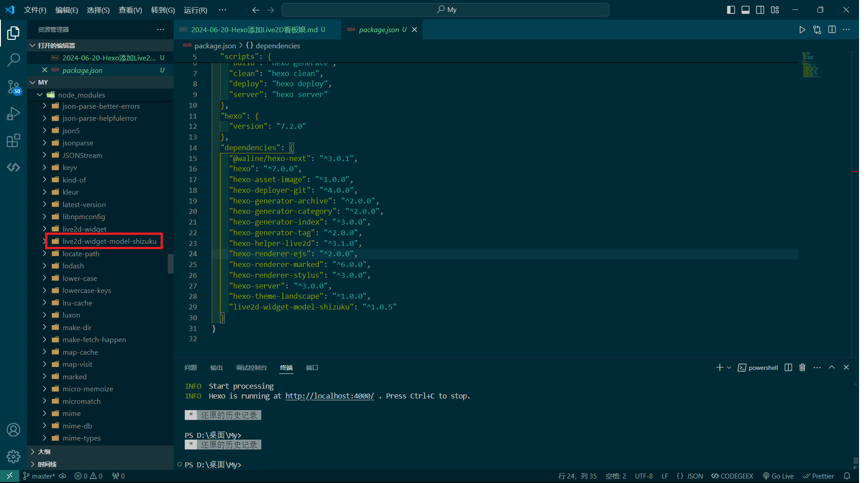Image resolution: width=868 pixels, height=483 pixels.
Task: Go forward with the navigation arrow
Action: tap(270, 10)
